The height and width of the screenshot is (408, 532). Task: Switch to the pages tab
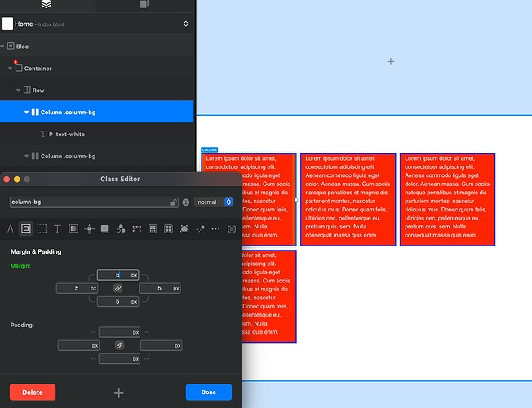[145, 5]
